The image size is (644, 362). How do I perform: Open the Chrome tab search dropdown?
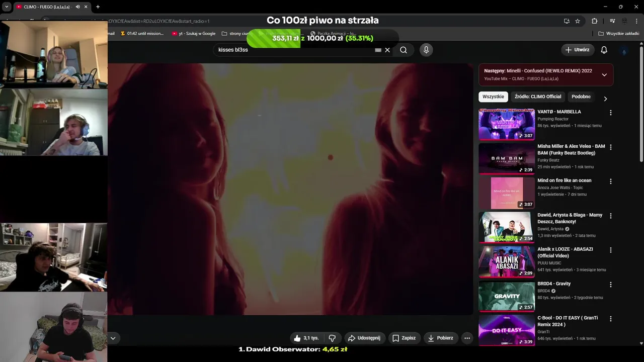(7, 7)
